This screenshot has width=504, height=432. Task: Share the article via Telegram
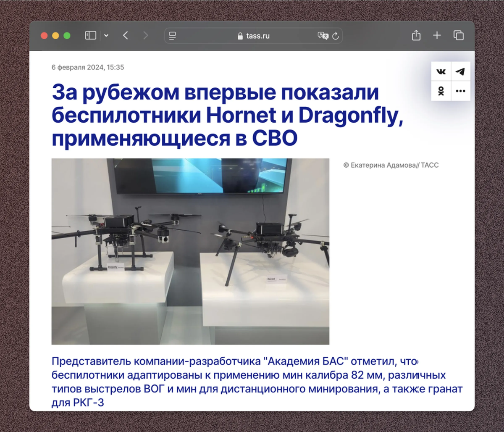(x=460, y=71)
